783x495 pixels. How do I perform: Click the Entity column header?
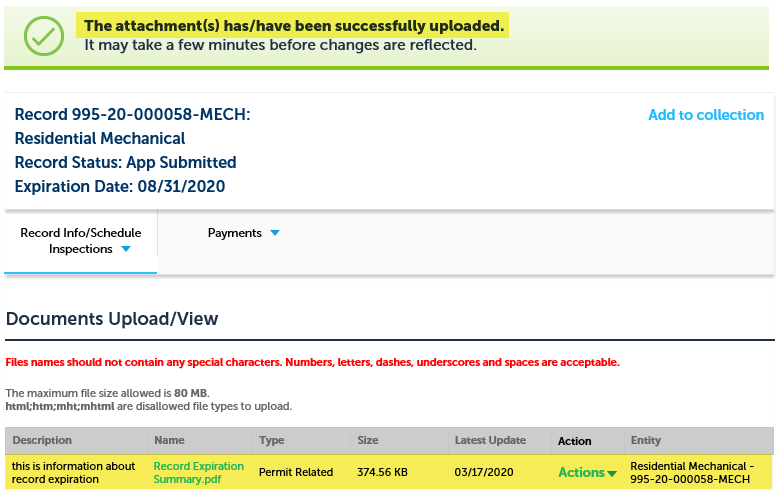(647, 440)
